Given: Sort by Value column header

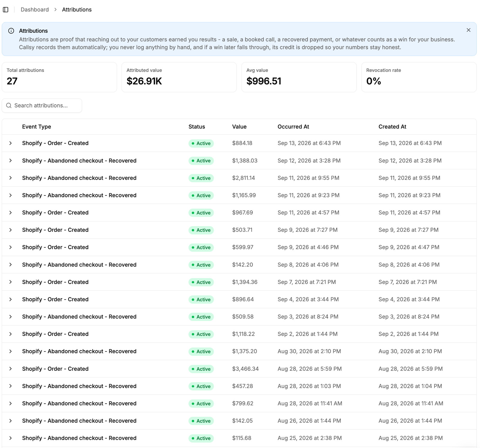Looking at the screenshot, I should click(239, 127).
